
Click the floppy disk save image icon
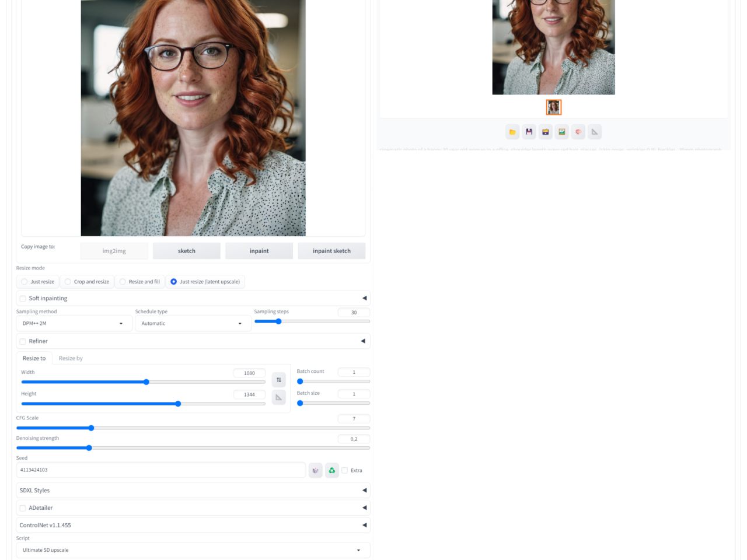[x=529, y=132]
